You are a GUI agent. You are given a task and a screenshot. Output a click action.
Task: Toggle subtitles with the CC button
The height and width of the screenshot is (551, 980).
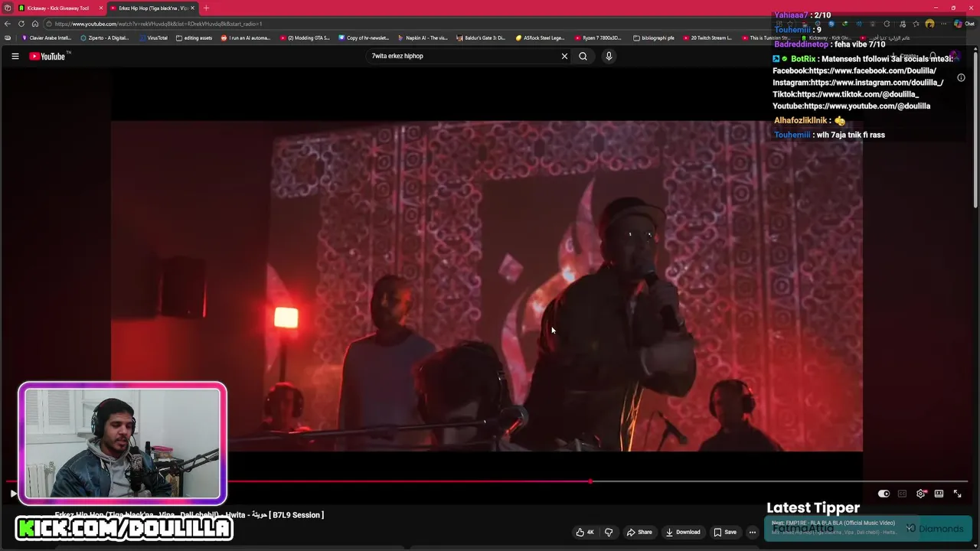[x=902, y=494]
